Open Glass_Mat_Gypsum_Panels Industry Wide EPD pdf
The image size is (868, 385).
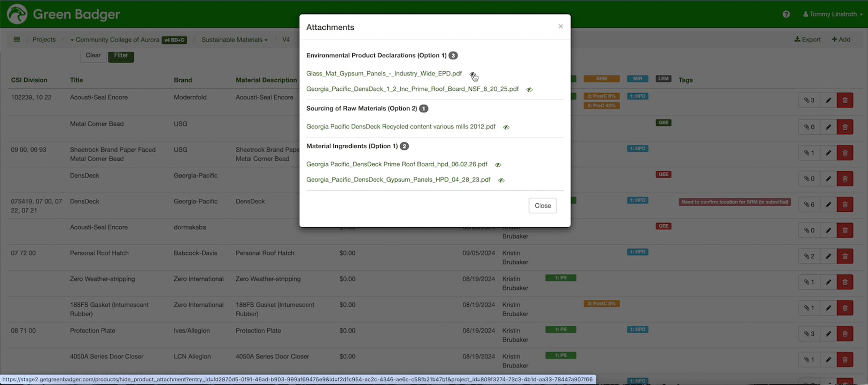[384, 73]
